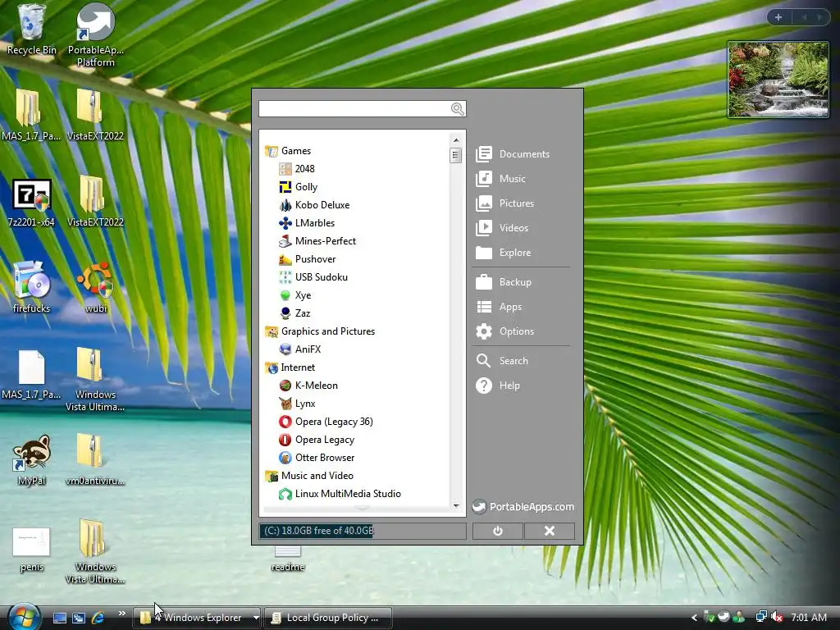Screen dimensions: 840x630
Task: Click Search in the side menu
Action: 503,361
